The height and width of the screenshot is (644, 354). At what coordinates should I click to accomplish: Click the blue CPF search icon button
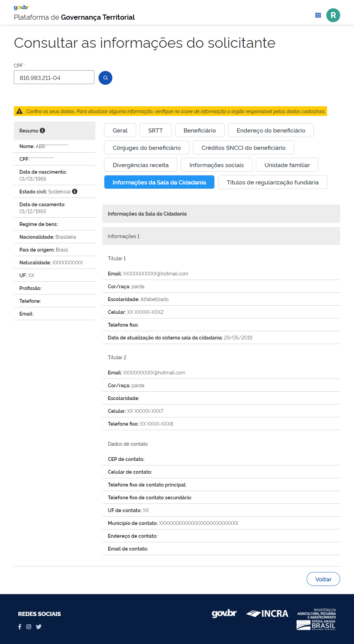105,78
